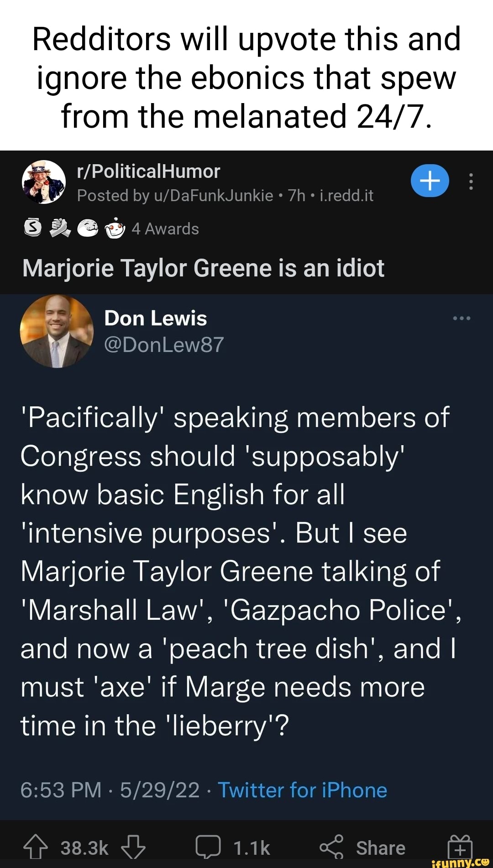The image size is (493, 868).
Task: Open the tweet's three-dot options
Action: [462, 318]
